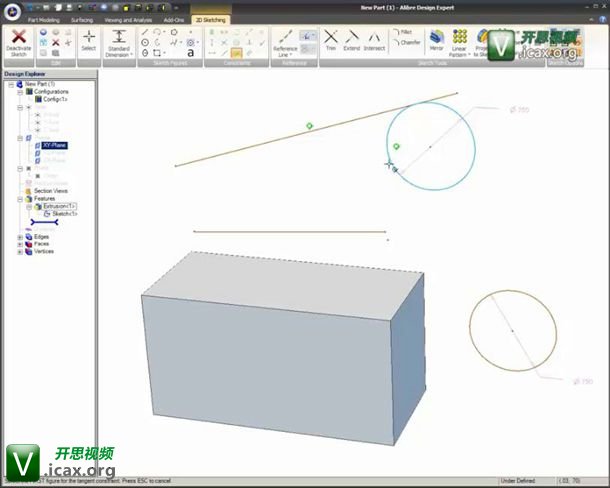Open the Rectangle tool dropdown arrow
This screenshot has width=610, height=488.
(x=164, y=53)
